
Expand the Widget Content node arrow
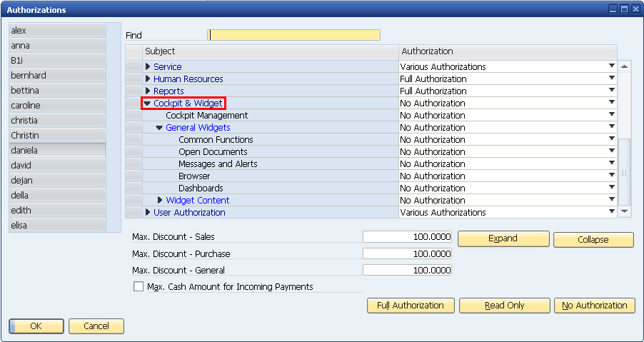(x=161, y=201)
